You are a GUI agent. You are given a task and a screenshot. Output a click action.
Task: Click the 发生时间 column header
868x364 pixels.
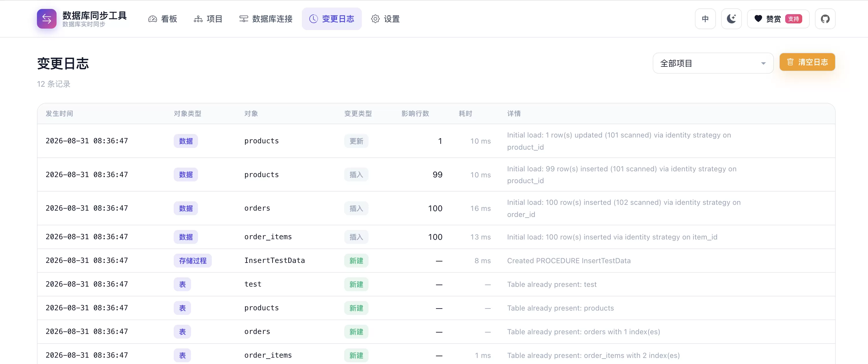[59, 114]
